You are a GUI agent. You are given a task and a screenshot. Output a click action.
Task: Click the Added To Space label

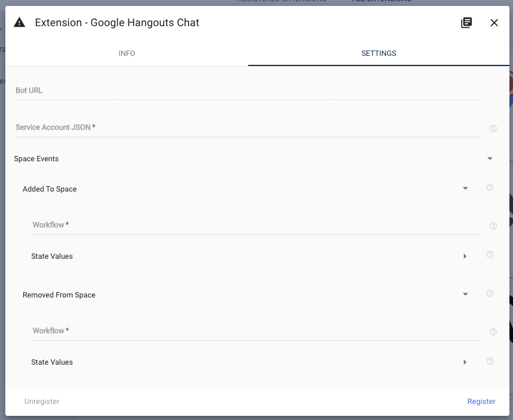pyautogui.click(x=49, y=189)
